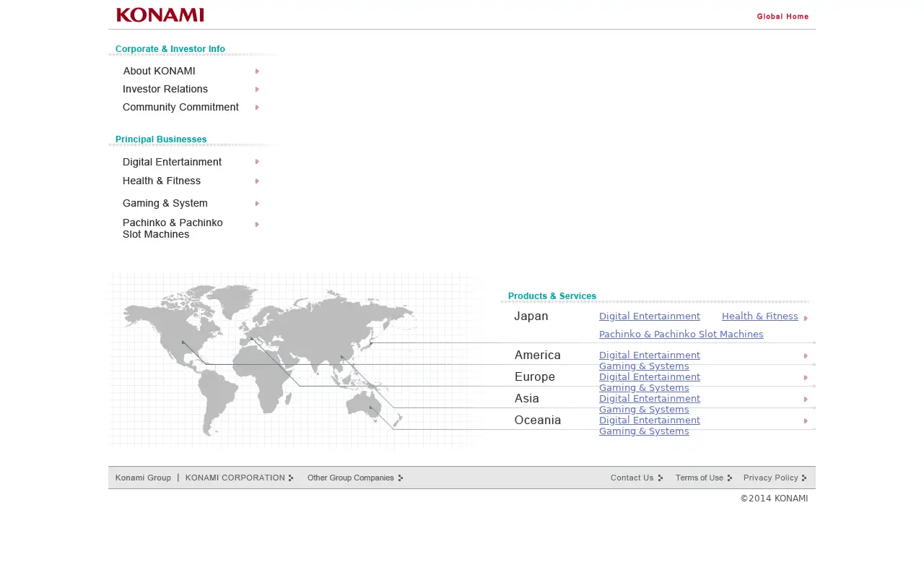Image resolution: width=924 pixels, height=578 pixels.
Task: Open Japan Health & Fitness link
Action: pyautogui.click(x=760, y=316)
